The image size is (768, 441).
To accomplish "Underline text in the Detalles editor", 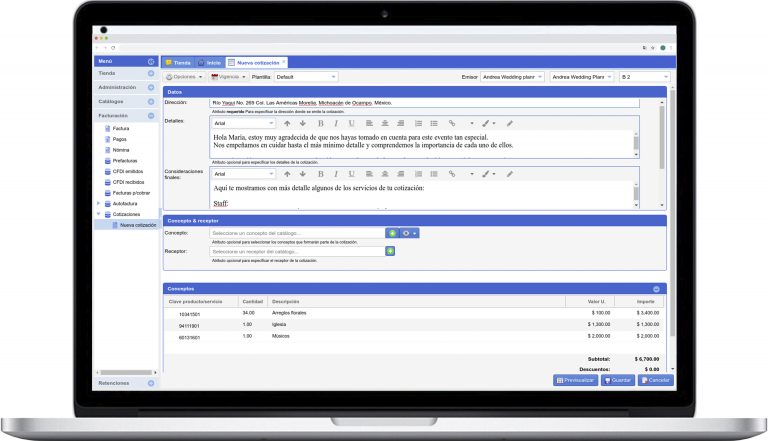I will coord(351,123).
